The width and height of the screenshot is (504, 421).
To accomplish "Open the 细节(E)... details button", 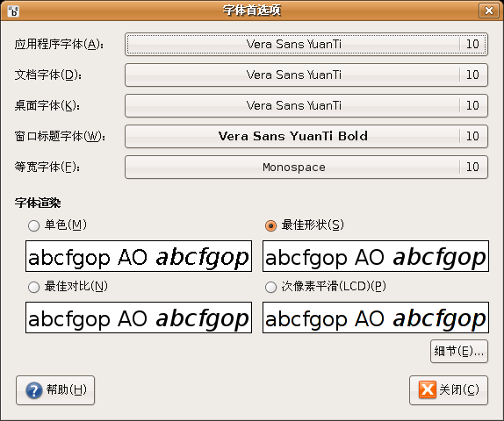I will click(x=459, y=352).
